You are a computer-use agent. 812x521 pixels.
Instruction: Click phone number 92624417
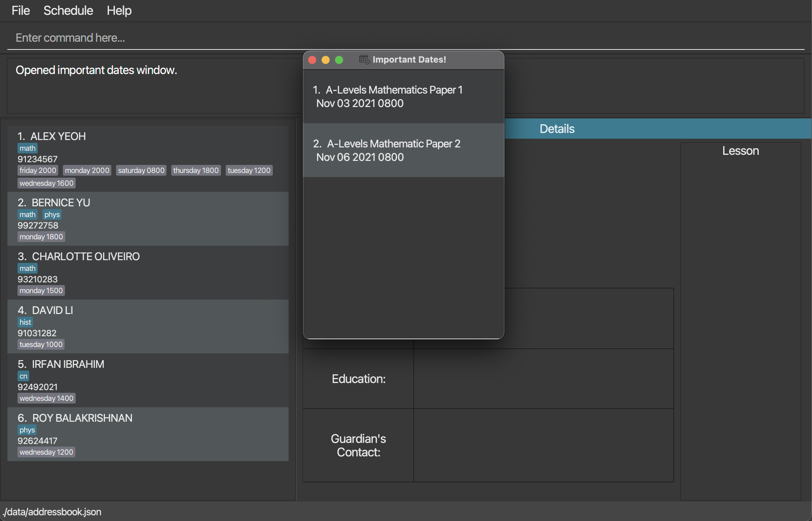point(38,441)
